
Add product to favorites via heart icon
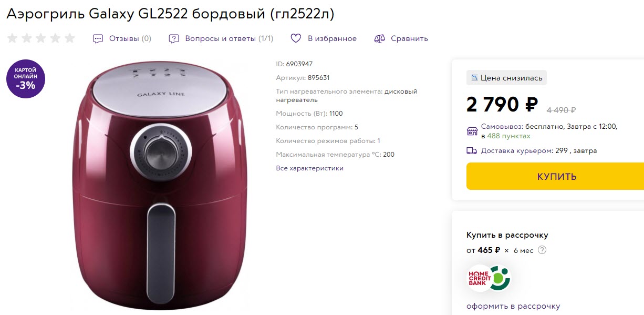[x=296, y=38]
